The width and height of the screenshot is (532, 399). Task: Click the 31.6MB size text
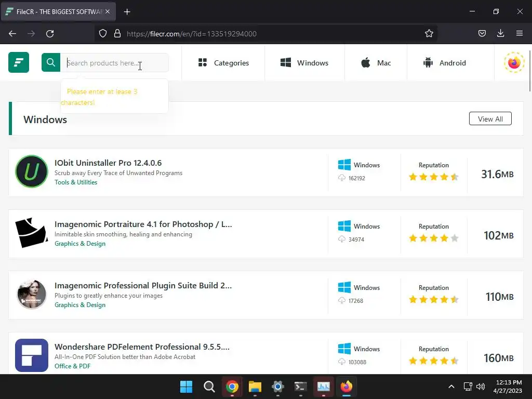497,174
